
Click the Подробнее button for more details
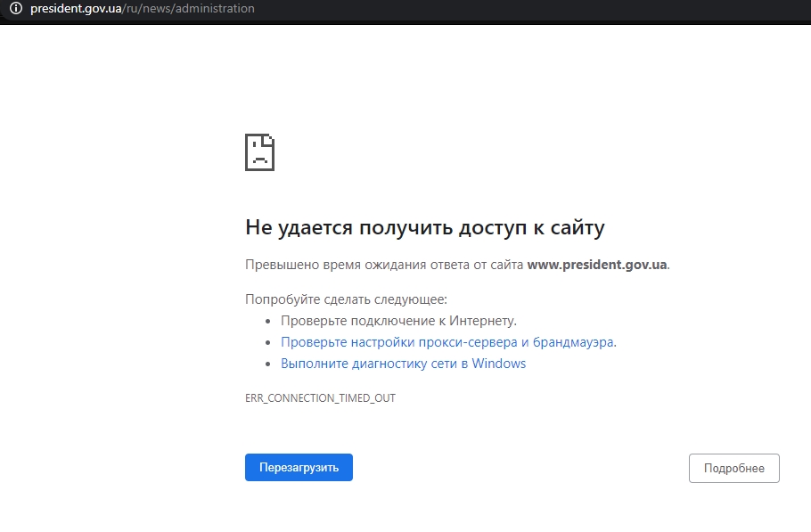(734, 467)
